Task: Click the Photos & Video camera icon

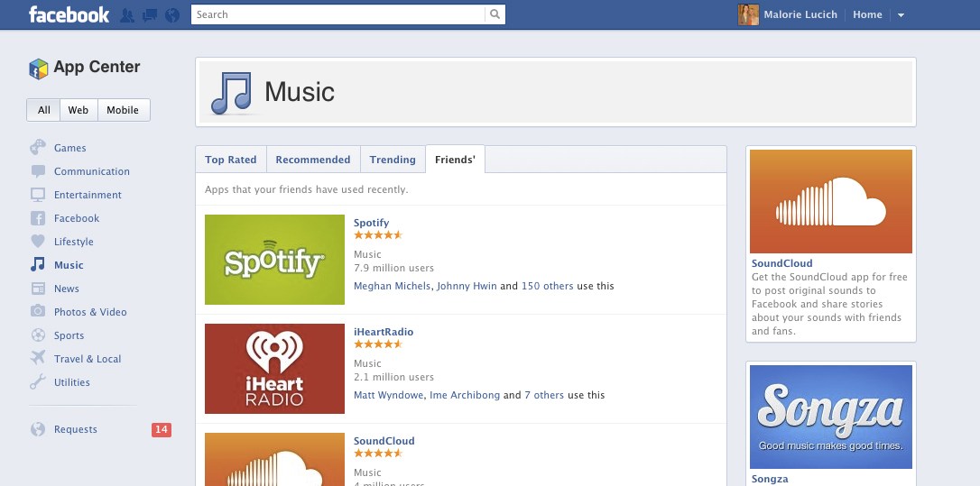Action: [x=38, y=311]
